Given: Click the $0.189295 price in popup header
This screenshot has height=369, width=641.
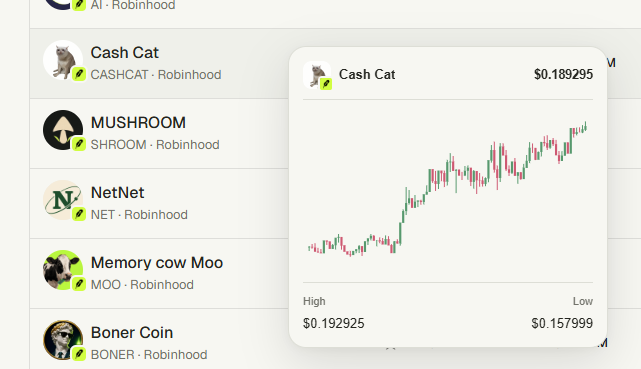Looking at the screenshot, I should (563, 74).
